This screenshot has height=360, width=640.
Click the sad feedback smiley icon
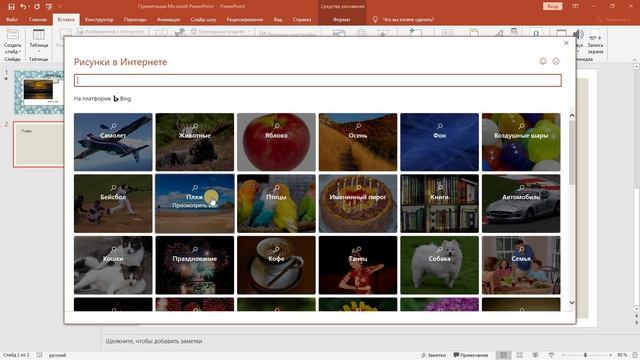tap(556, 61)
